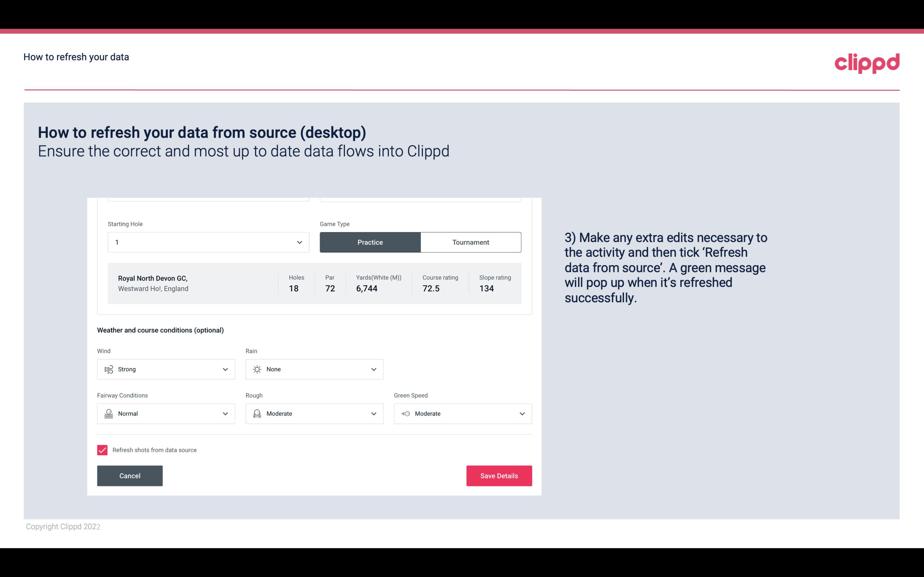Select Practice game type toggle
This screenshot has width=924, height=577.
tap(370, 242)
